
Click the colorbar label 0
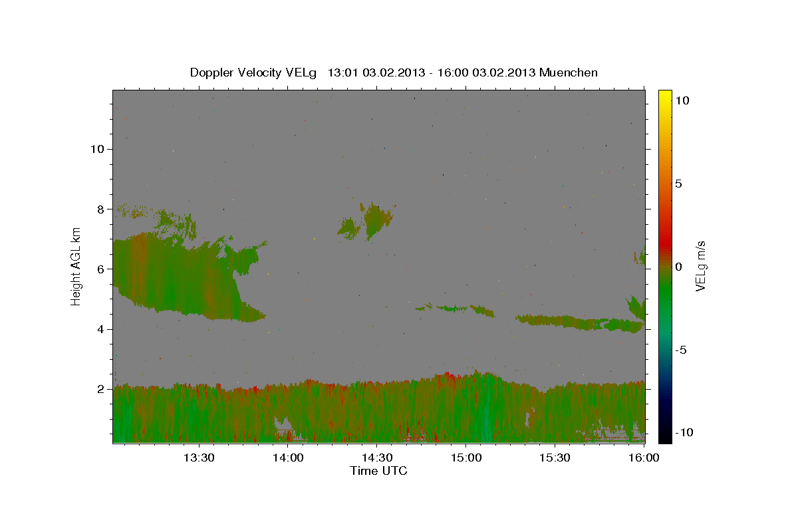pos(679,267)
